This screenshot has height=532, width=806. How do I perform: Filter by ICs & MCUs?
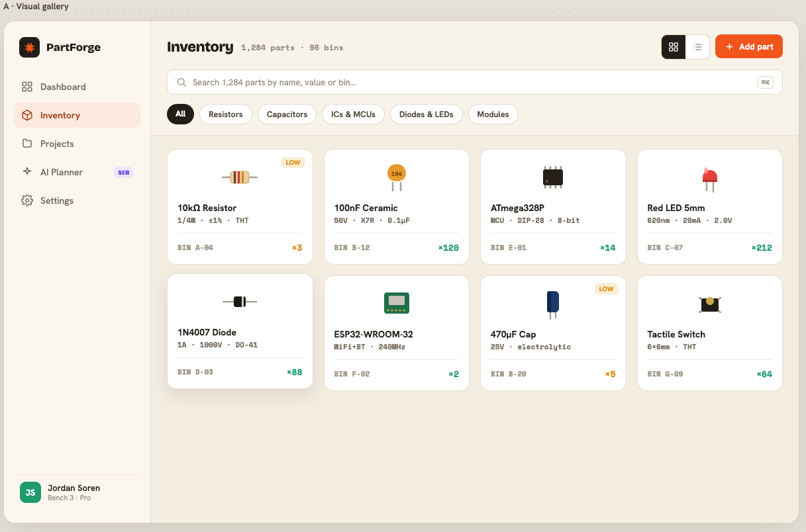(x=354, y=114)
